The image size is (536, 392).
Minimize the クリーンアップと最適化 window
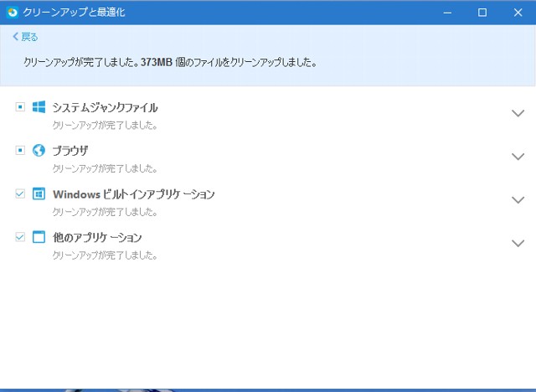tap(447, 13)
